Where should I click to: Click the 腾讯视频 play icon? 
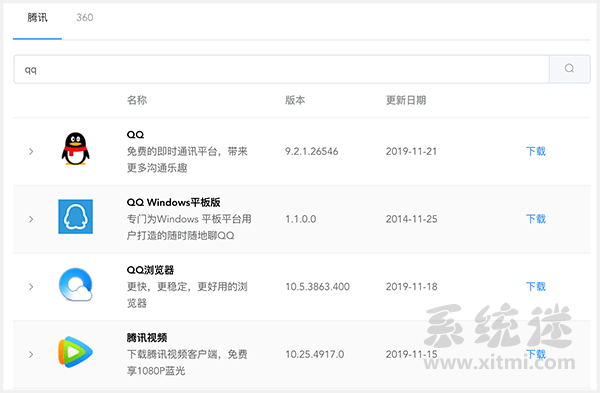coord(75,352)
